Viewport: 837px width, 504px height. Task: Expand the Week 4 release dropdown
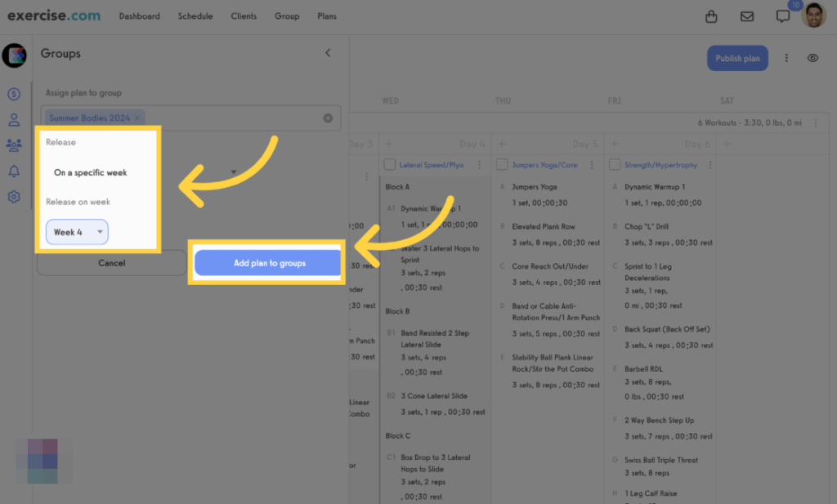click(x=77, y=232)
